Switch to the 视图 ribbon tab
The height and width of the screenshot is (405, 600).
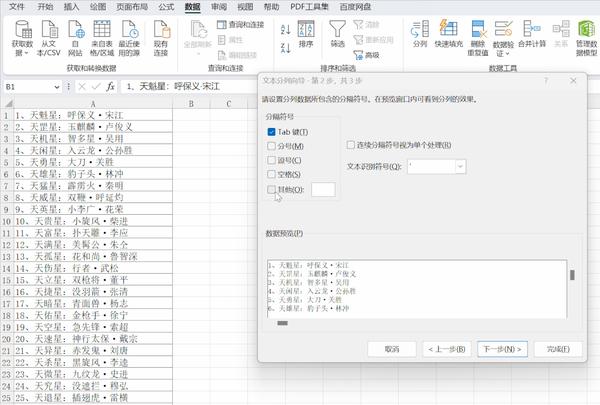pos(245,7)
